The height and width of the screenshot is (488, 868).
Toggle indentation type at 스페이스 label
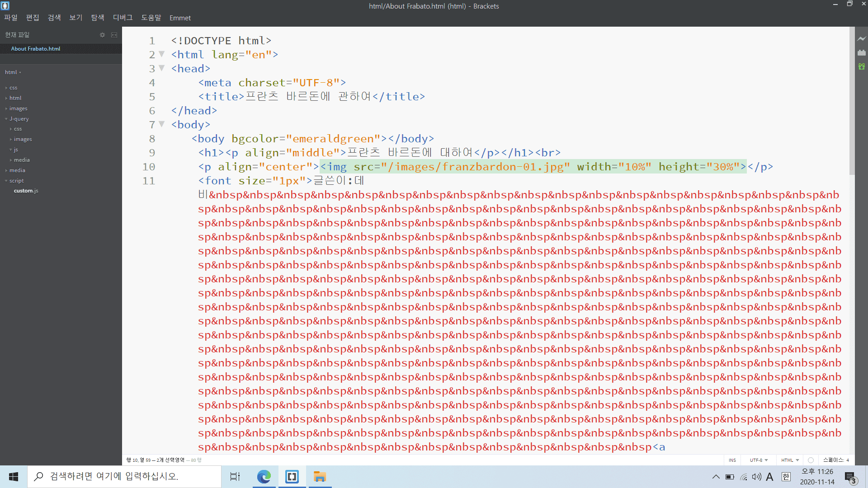point(833,460)
